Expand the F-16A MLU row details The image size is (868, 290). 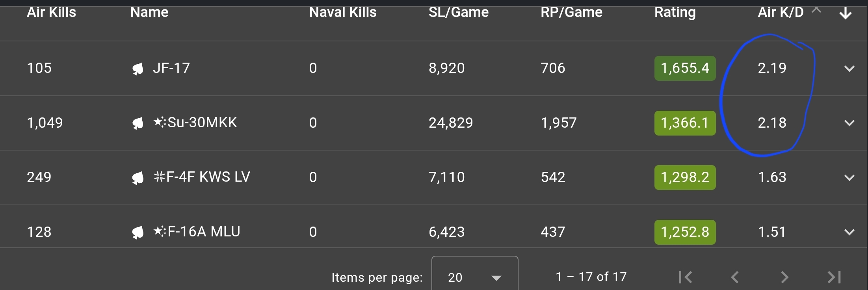pos(849,232)
